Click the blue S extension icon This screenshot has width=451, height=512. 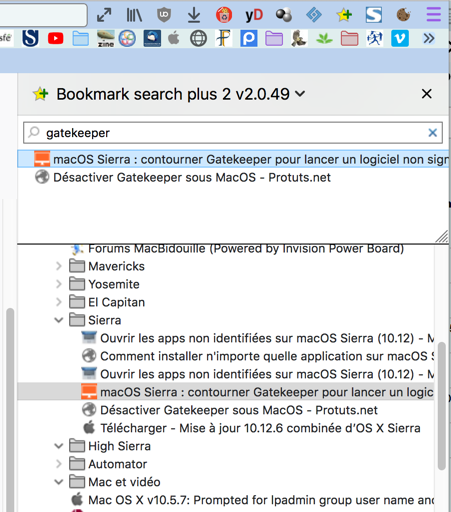[x=374, y=15]
